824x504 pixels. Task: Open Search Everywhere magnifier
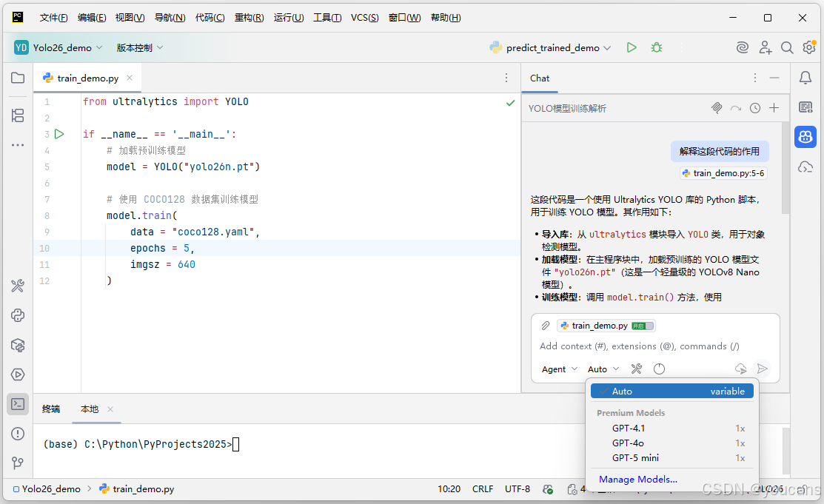787,48
